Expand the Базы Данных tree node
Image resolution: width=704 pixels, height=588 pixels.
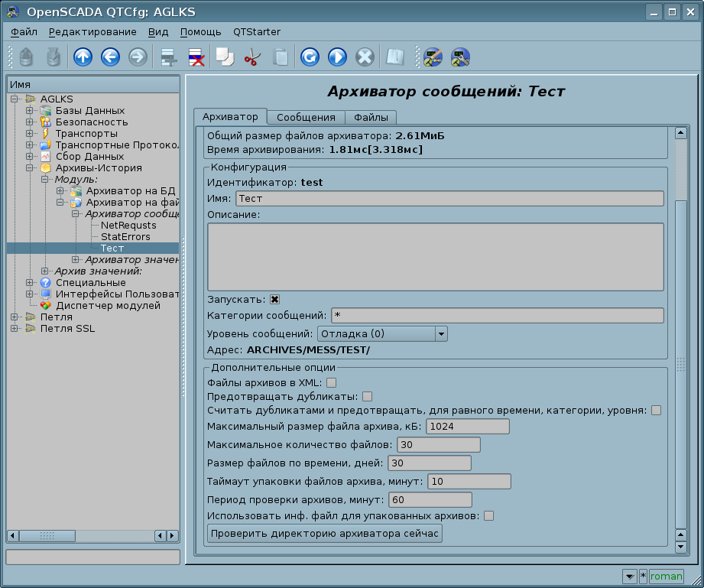coord(30,111)
